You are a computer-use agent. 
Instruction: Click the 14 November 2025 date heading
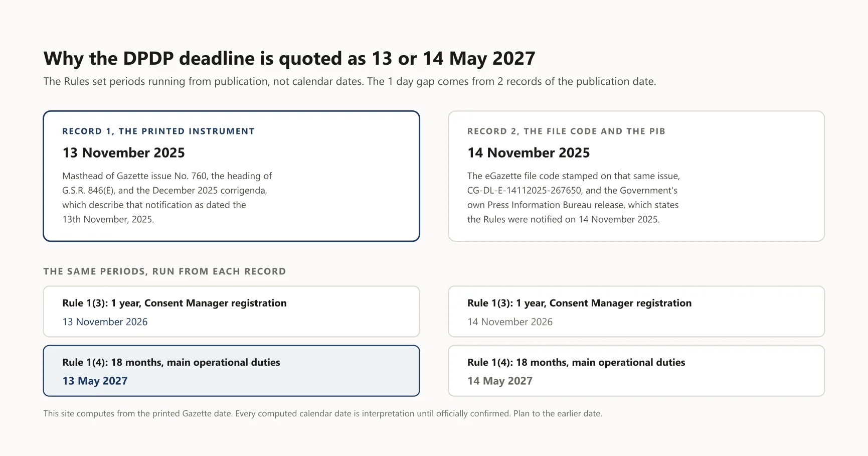coord(529,153)
